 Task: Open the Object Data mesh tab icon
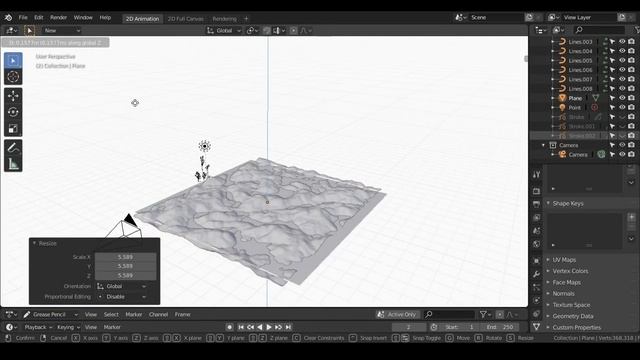pos(536,327)
